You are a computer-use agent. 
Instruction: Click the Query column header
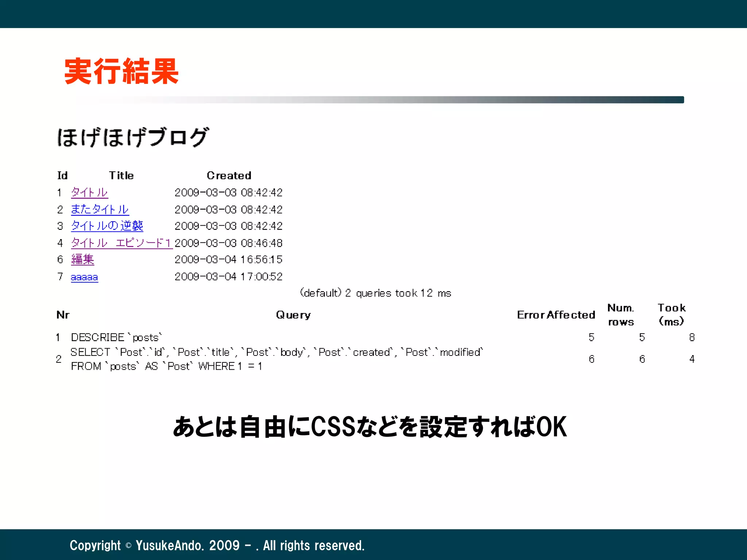coord(293,315)
